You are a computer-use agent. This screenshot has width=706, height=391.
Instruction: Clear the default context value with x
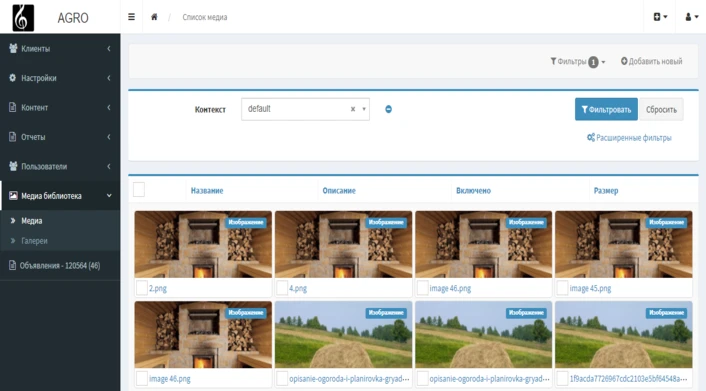coord(353,109)
